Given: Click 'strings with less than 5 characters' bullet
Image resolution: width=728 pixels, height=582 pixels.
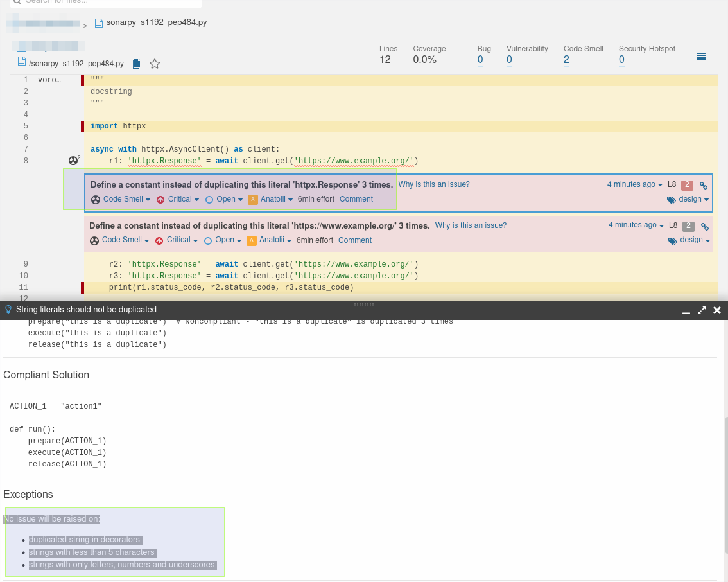Looking at the screenshot, I should [91, 552].
